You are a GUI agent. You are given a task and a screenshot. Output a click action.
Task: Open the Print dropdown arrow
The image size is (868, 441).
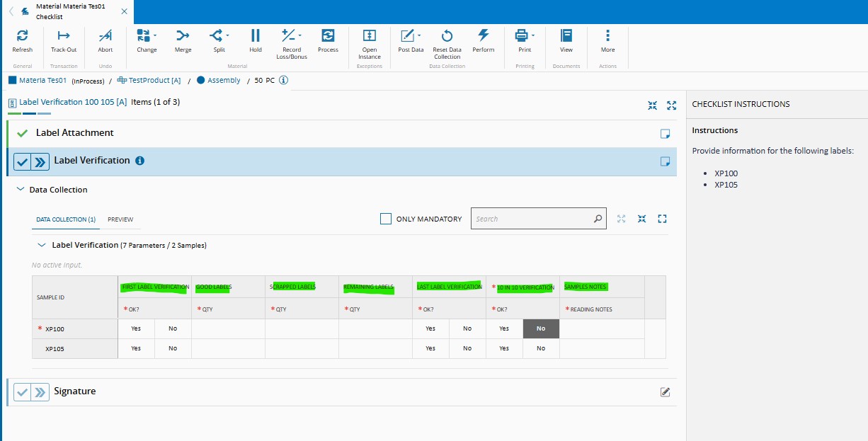tap(533, 35)
